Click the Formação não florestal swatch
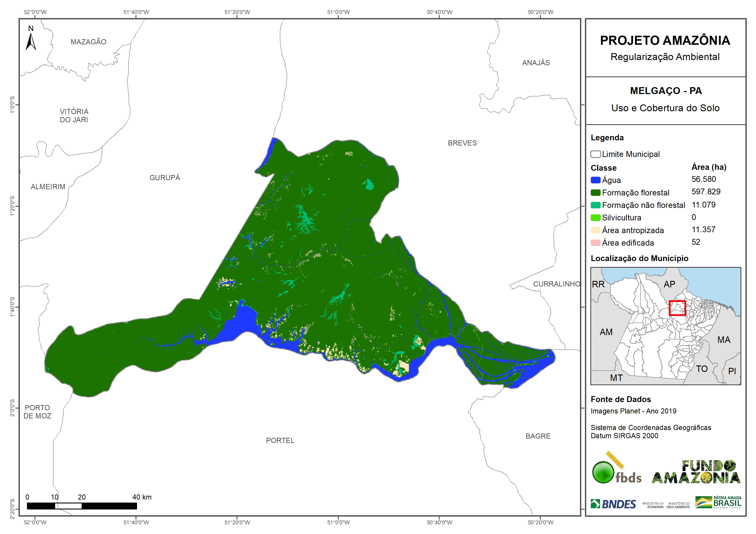This screenshot has width=756, height=534. pyautogui.click(x=595, y=205)
